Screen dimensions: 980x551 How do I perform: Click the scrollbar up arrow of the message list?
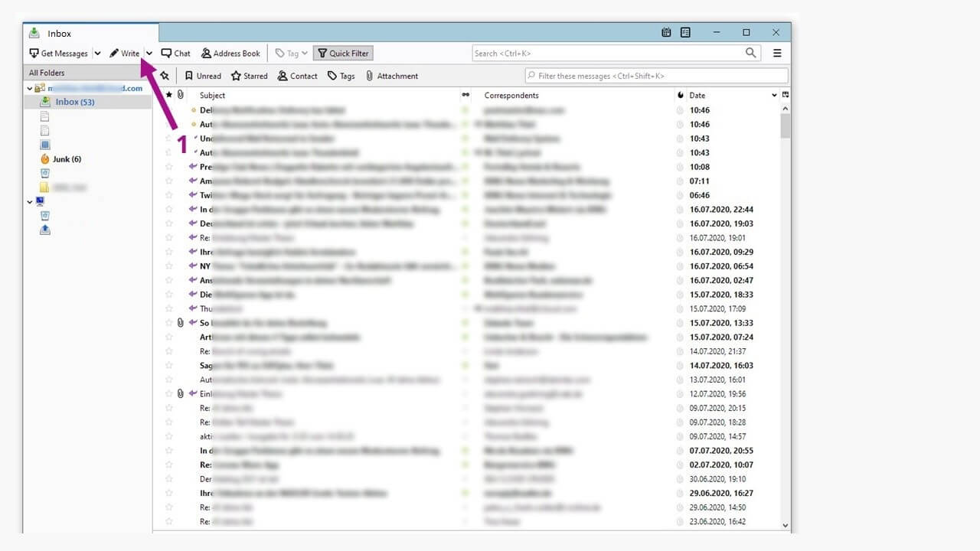point(785,108)
